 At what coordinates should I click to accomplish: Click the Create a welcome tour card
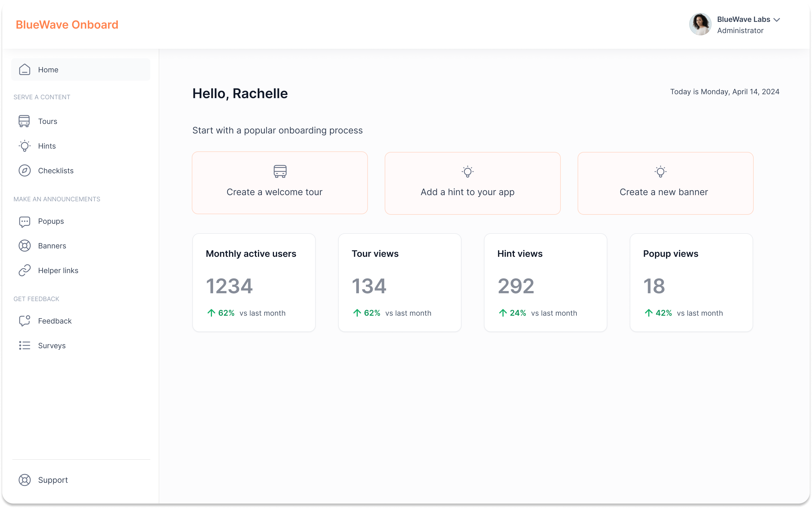click(280, 183)
